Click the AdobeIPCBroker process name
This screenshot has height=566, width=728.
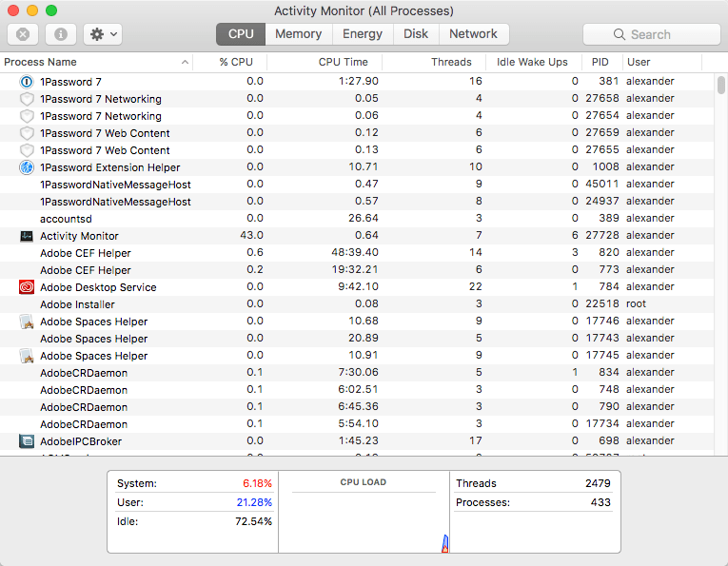[81, 441]
